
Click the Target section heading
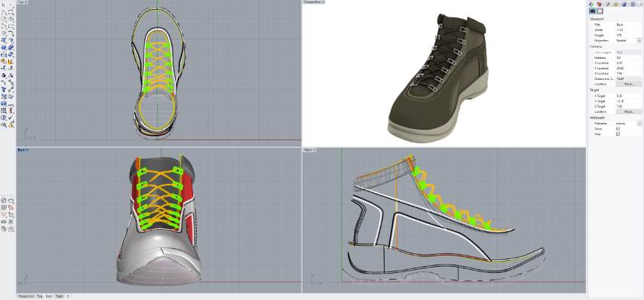[595, 90]
